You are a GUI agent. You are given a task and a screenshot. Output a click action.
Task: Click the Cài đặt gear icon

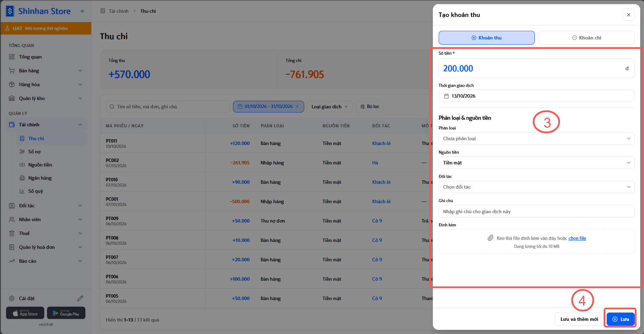click(12, 298)
